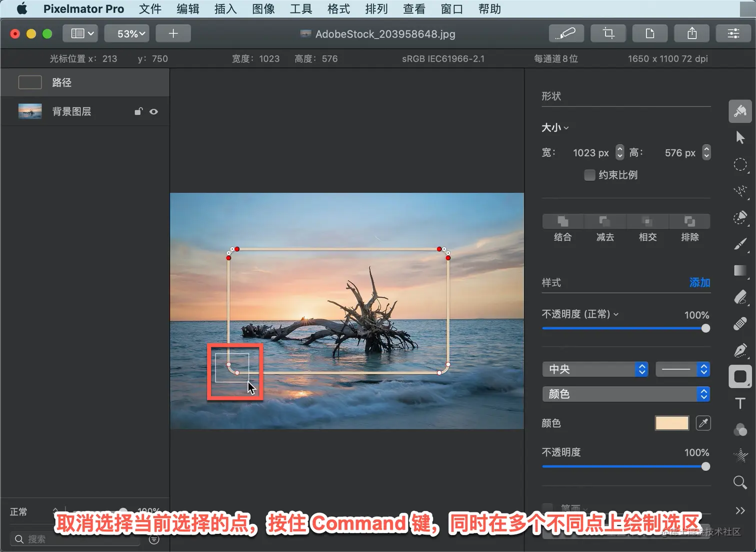Open the sidebar view dropdown

pyautogui.click(x=80, y=34)
